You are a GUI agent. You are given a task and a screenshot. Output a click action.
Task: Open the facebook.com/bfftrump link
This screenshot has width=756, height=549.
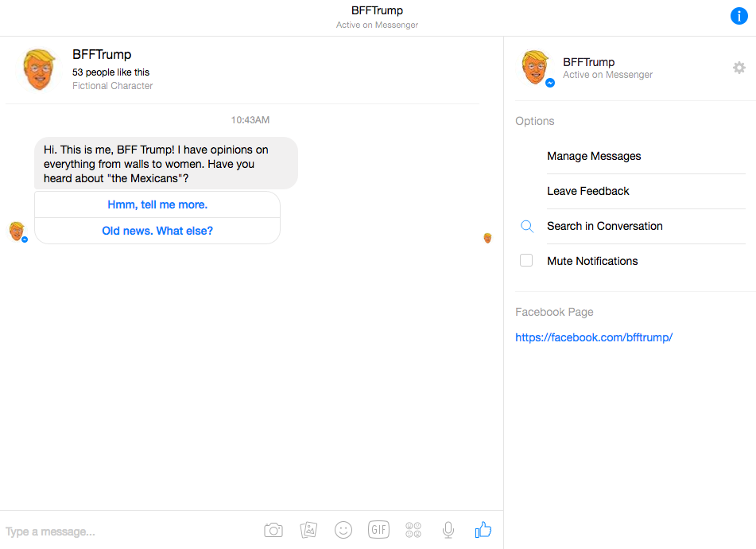pyautogui.click(x=594, y=337)
